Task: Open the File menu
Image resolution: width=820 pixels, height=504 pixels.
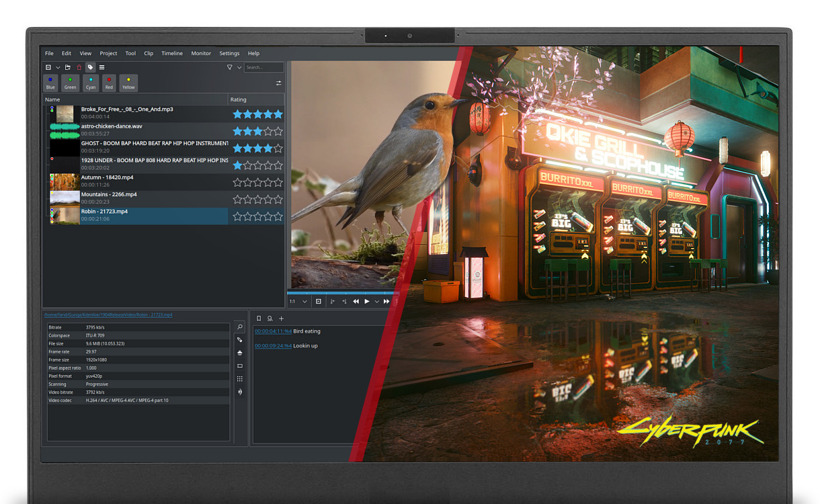Action: [x=49, y=53]
